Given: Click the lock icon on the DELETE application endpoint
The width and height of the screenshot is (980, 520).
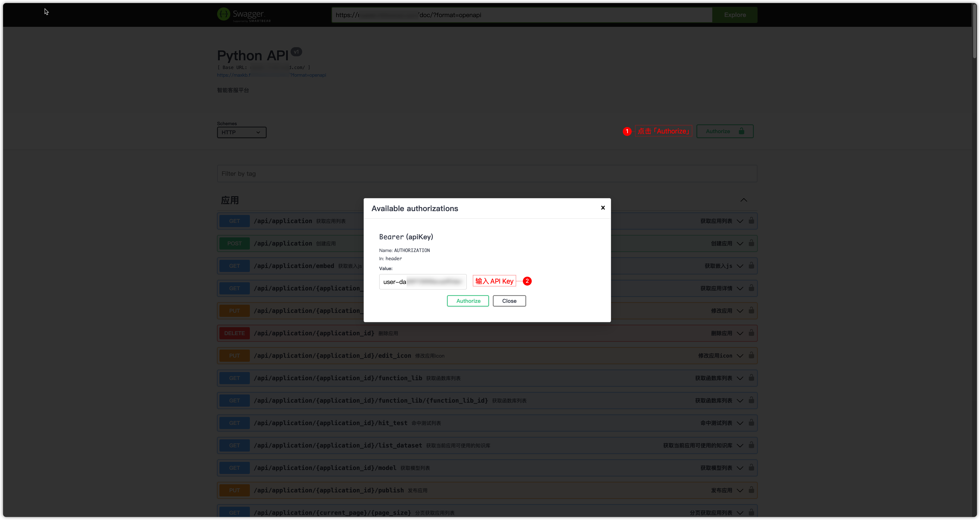Looking at the screenshot, I should pyautogui.click(x=751, y=333).
